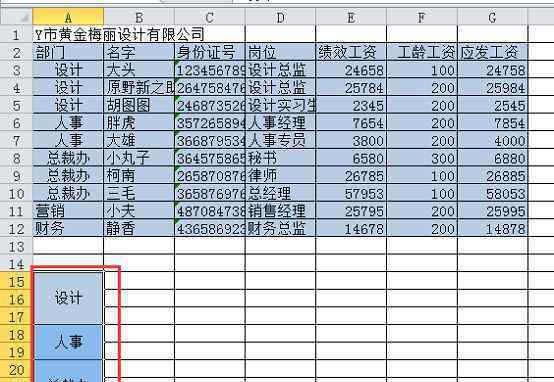554x382 pixels.
Task: Select row 13 header
Action: coord(16,246)
